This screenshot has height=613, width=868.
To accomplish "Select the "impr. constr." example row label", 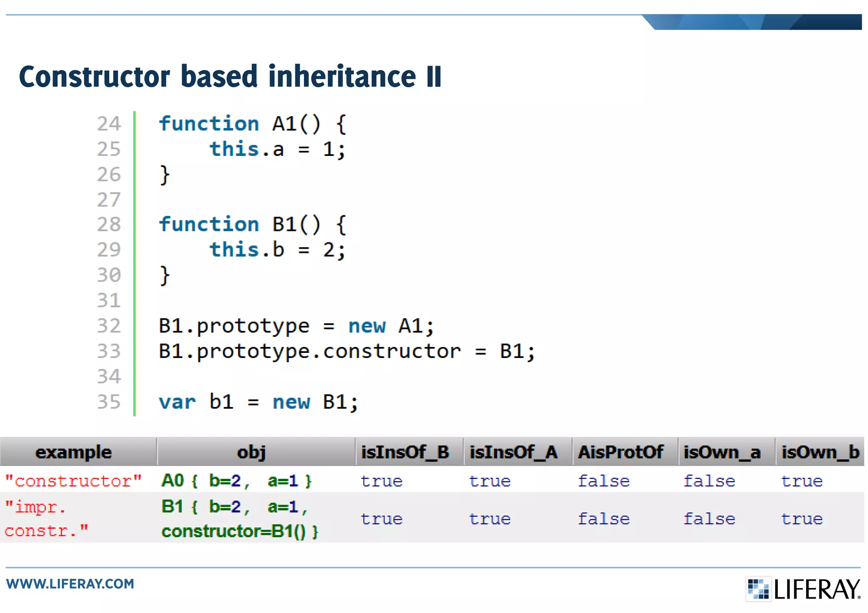I will pos(47,518).
